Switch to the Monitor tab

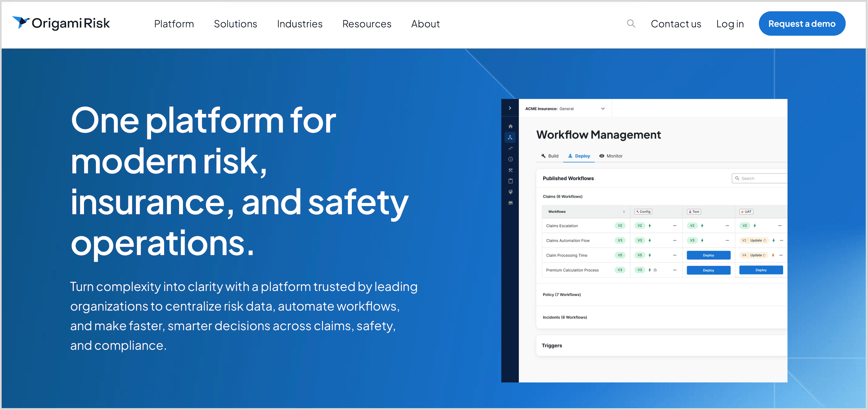coord(611,156)
